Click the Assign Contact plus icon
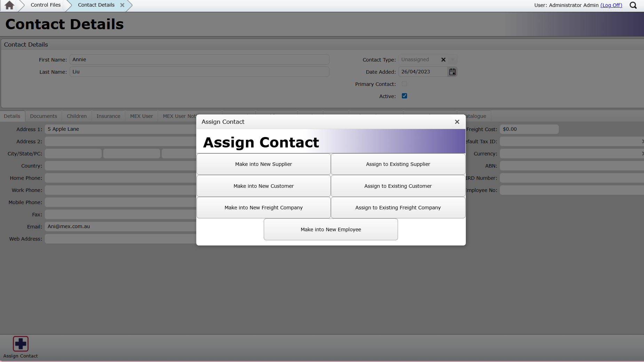 21,344
